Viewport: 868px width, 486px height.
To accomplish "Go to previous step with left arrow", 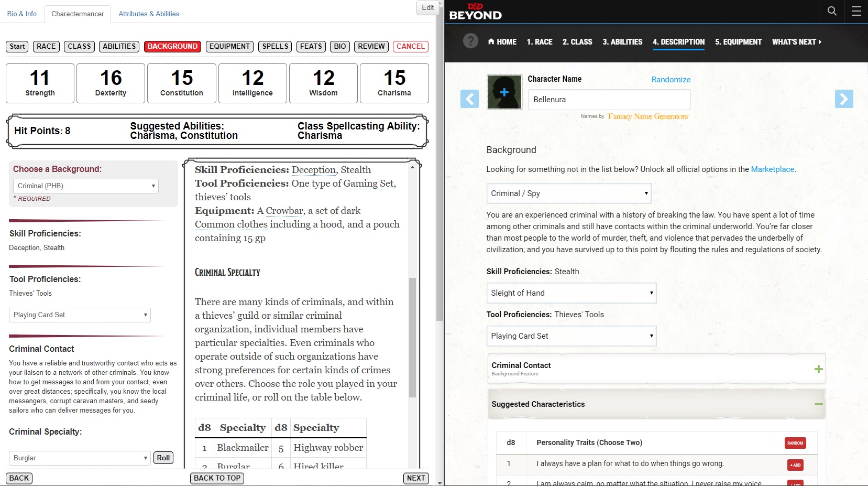I will pos(469,99).
